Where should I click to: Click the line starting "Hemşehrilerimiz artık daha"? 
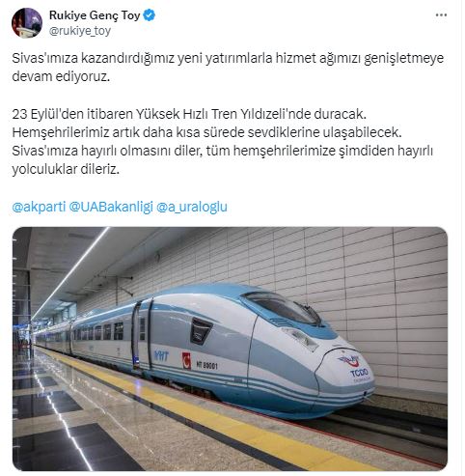tap(206, 132)
